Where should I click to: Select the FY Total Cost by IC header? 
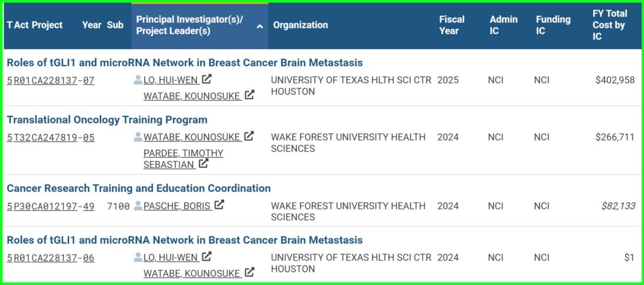pos(609,25)
